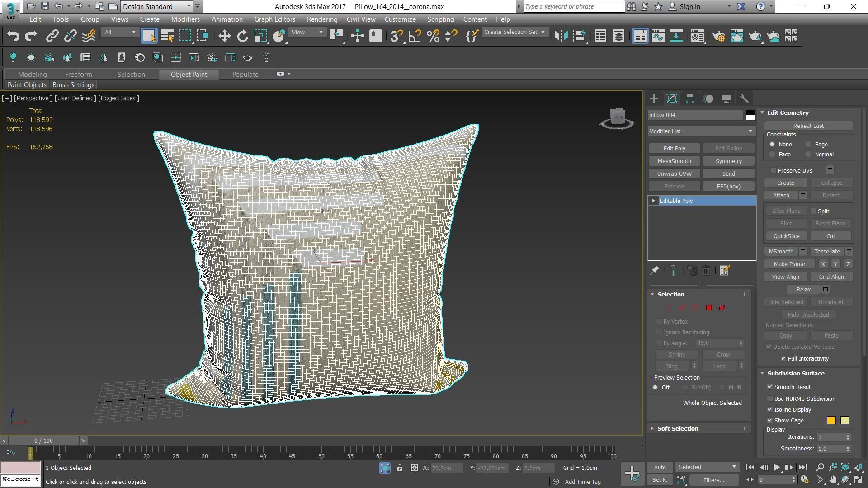Open the Curve Editor icon

[658, 36]
